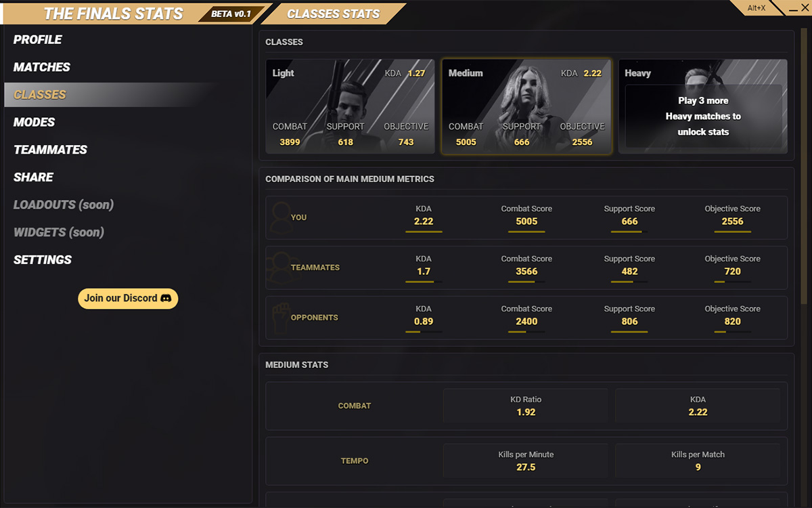812x508 pixels.
Task: Click the LOADOUTS (soon) entry
Action: pos(64,205)
